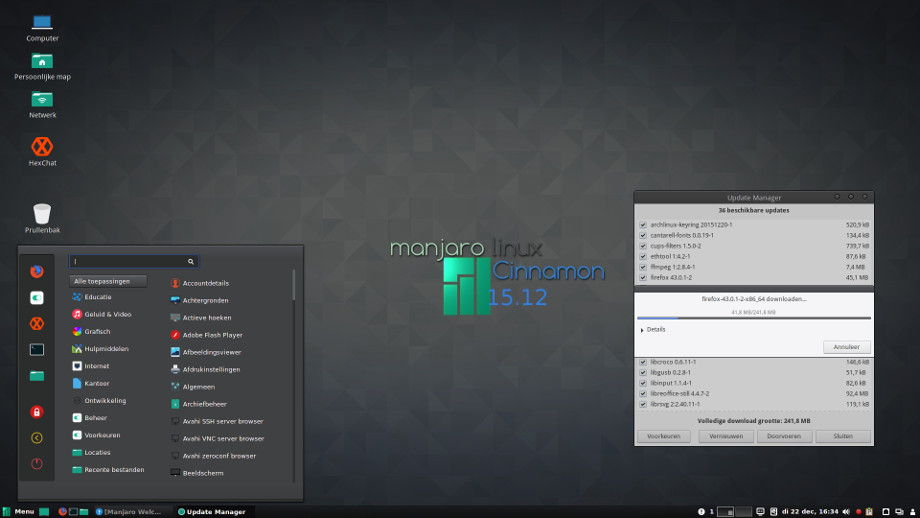
Task: Click the Vernieuwen button
Action: (726, 436)
